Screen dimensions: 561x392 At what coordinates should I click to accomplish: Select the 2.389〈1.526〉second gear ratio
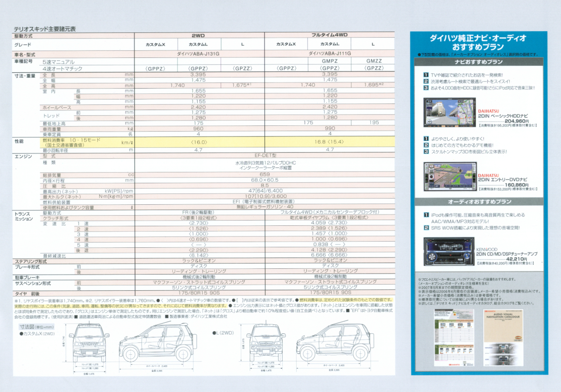click(x=330, y=228)
